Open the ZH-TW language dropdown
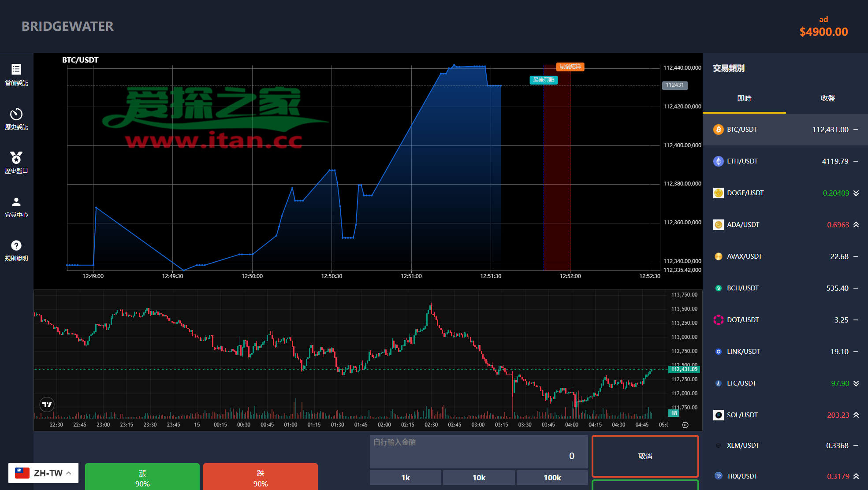The height and width of the screenshot is (490, 868). 43,473
